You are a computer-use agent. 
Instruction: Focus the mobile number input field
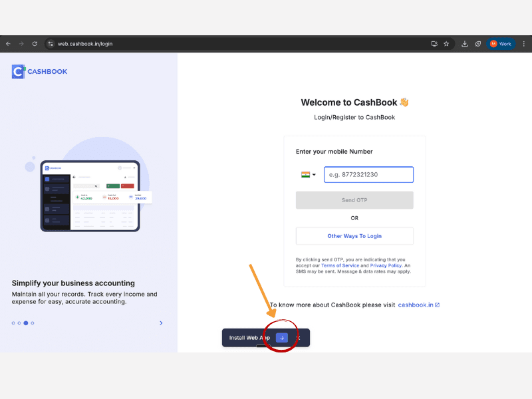click(368, 175)
